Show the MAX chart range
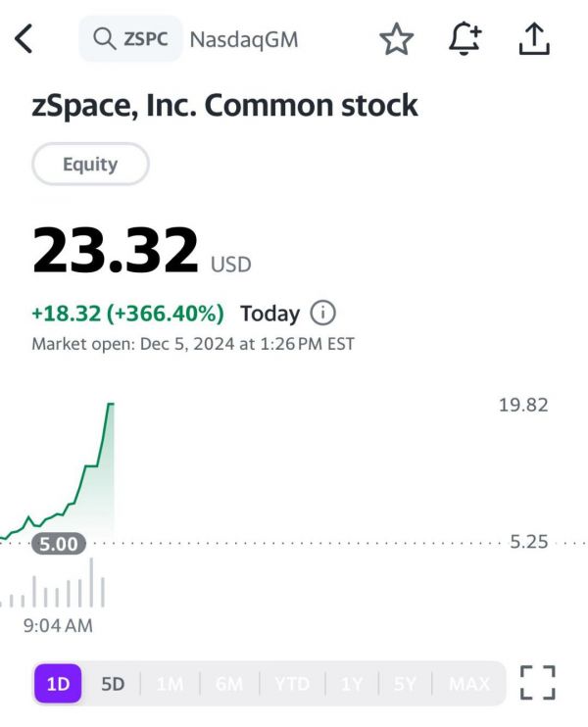 469,683
